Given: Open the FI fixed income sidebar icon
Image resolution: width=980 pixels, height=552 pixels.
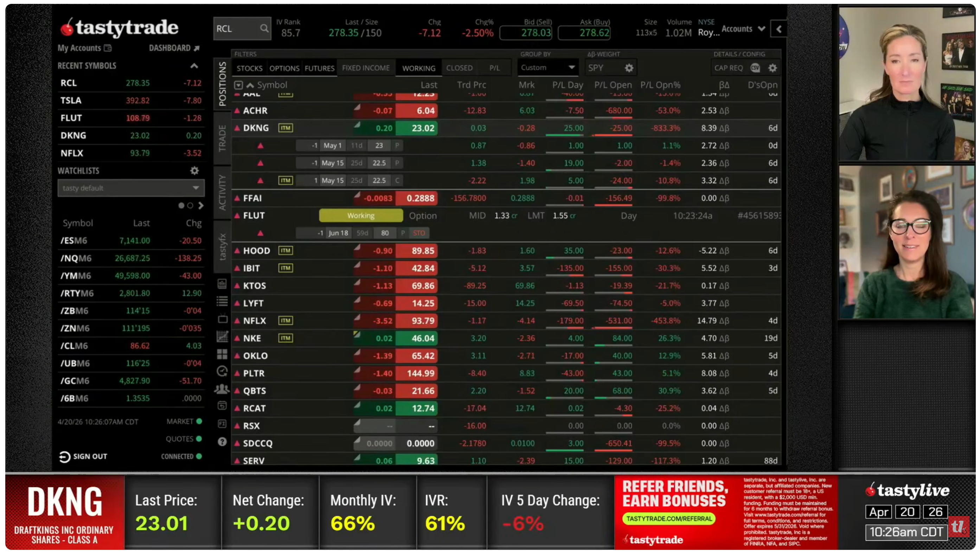Looking at the screenshot, I should pos(222,424).
